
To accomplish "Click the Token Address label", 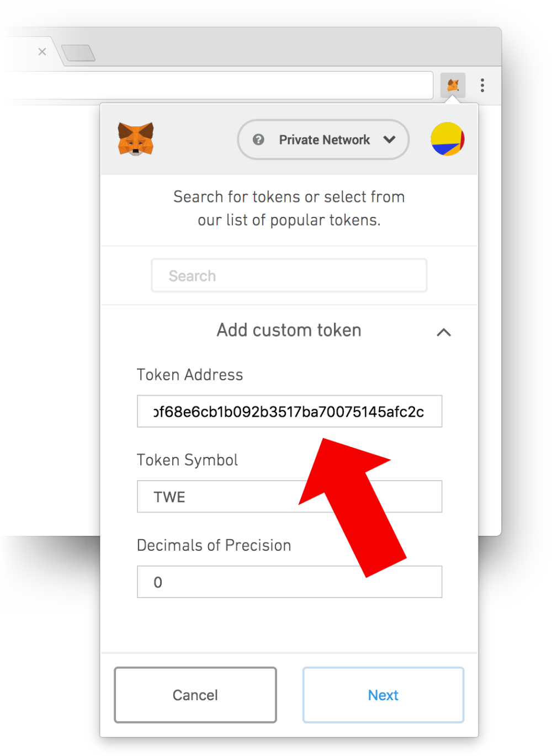I will coord(190,375).
